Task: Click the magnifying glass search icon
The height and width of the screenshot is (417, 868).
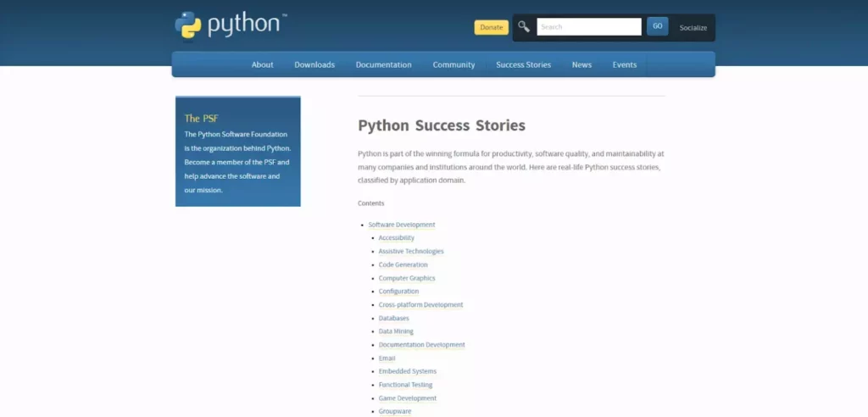Action: click(524, 26)
